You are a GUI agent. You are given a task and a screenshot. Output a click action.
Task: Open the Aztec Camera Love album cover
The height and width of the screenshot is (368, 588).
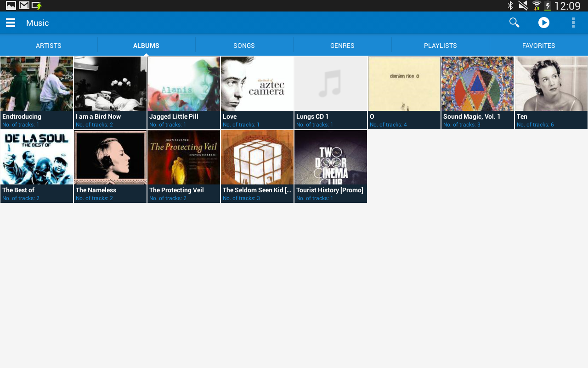click(x=257, y=84)
